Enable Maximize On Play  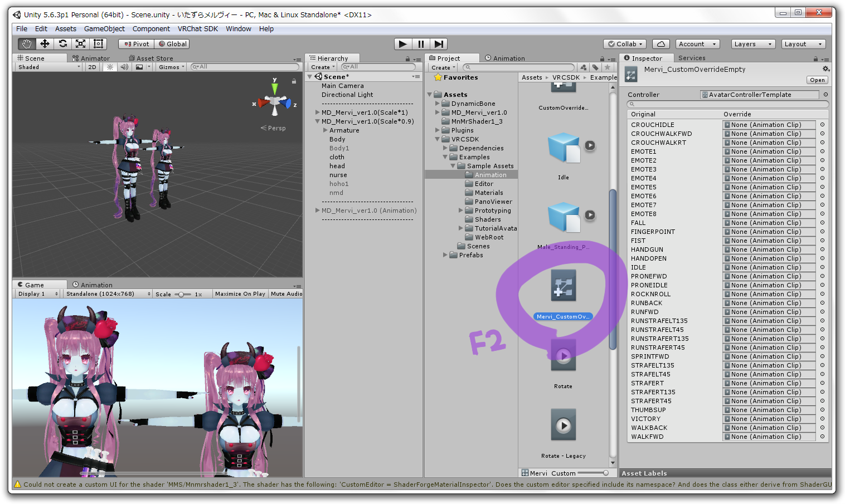click(x=240, y=293)
